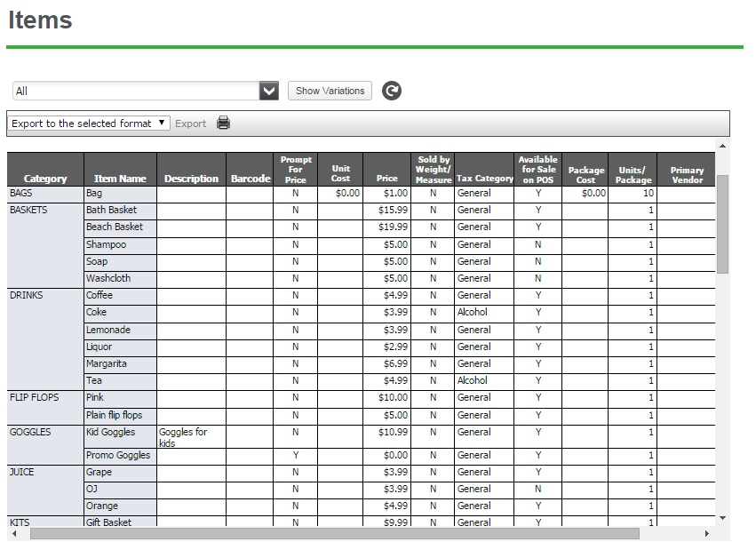Click the Alcohol tax category for Coke
Screen dimensions: 756x542
point(473,312)
